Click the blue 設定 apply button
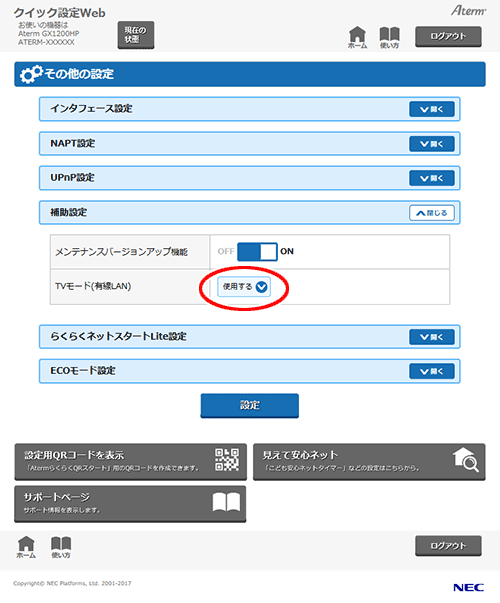 [x=250, y=405]
